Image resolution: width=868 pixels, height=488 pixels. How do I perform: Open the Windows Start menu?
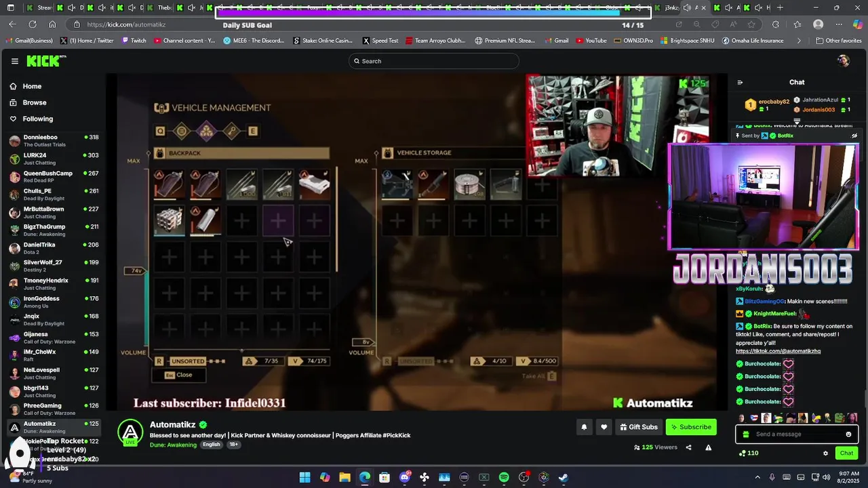click(x=305, y=477)
